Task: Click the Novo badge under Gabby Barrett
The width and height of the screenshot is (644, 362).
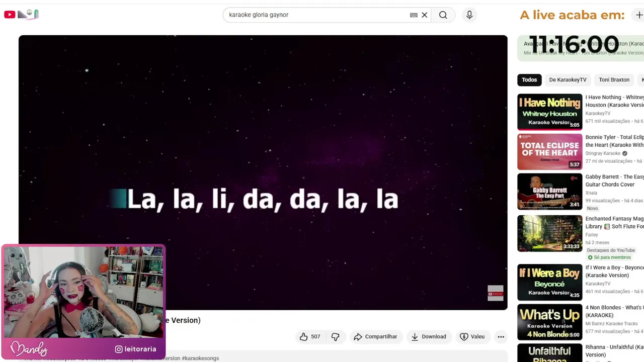Action: [592, 209]
